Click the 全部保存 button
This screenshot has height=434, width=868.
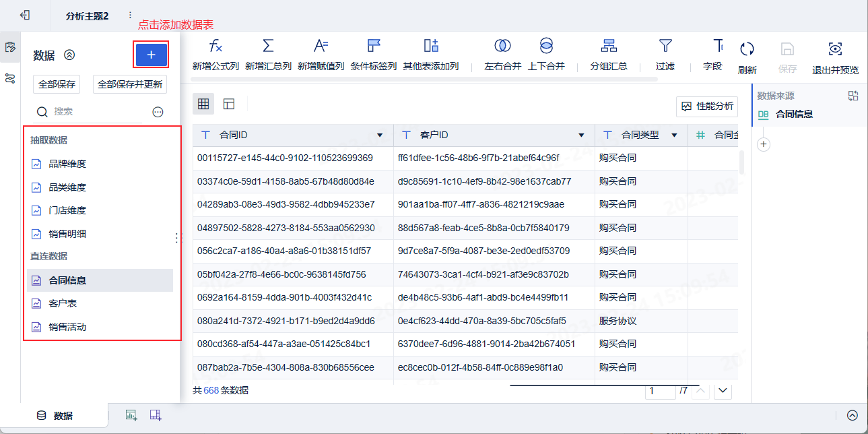(57, 84)
